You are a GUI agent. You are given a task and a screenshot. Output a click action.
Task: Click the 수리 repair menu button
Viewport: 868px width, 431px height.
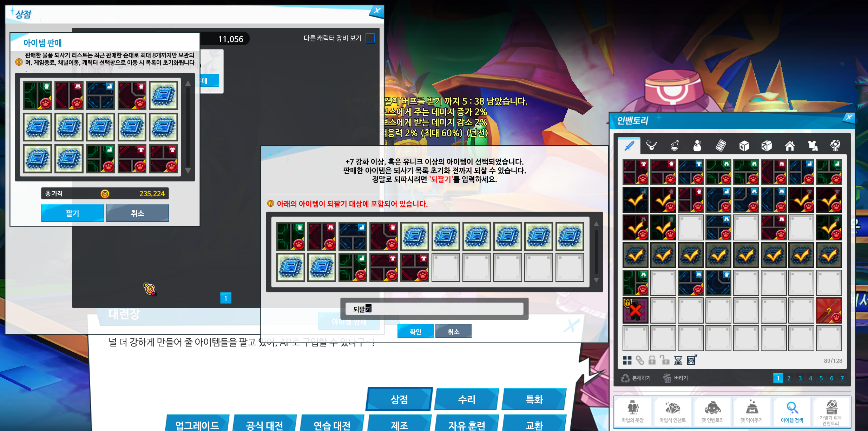tap(467, 399)
